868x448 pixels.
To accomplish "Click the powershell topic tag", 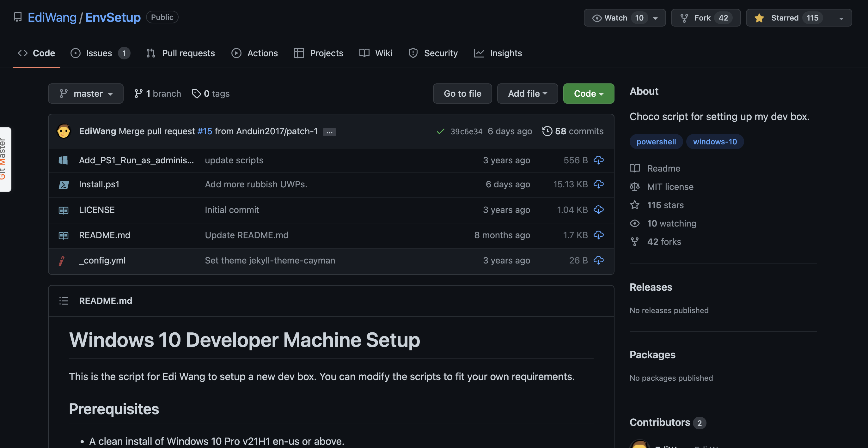I will pos(656,142).
